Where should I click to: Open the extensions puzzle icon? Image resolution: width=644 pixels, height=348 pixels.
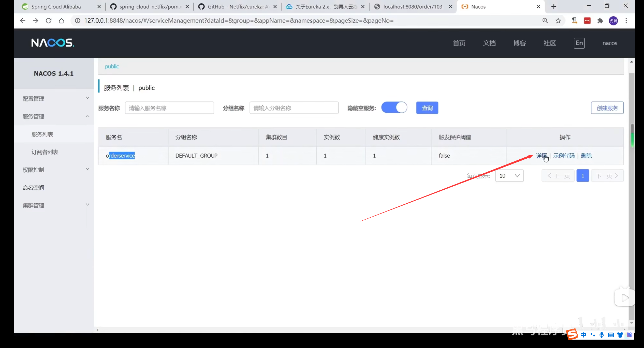coord(600,21)
